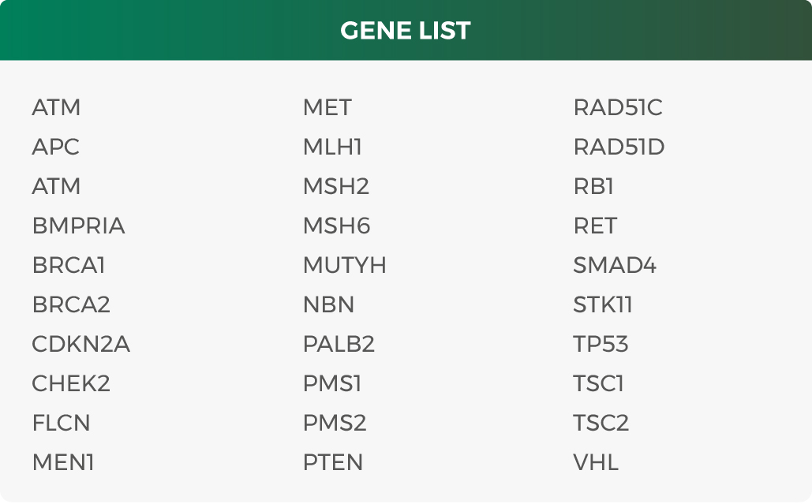
Task: Select the CHEK2 gene entry
Action: 72,383
